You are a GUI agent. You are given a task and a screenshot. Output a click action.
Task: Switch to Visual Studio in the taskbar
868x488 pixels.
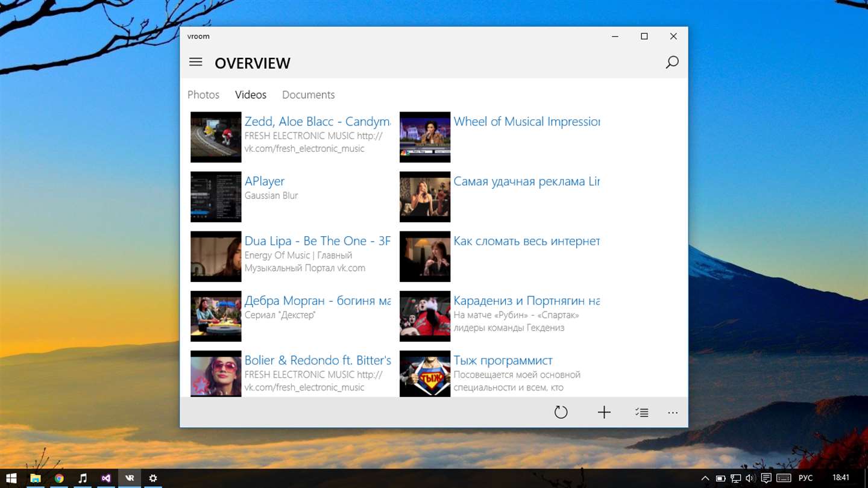[x=106, y=478]
